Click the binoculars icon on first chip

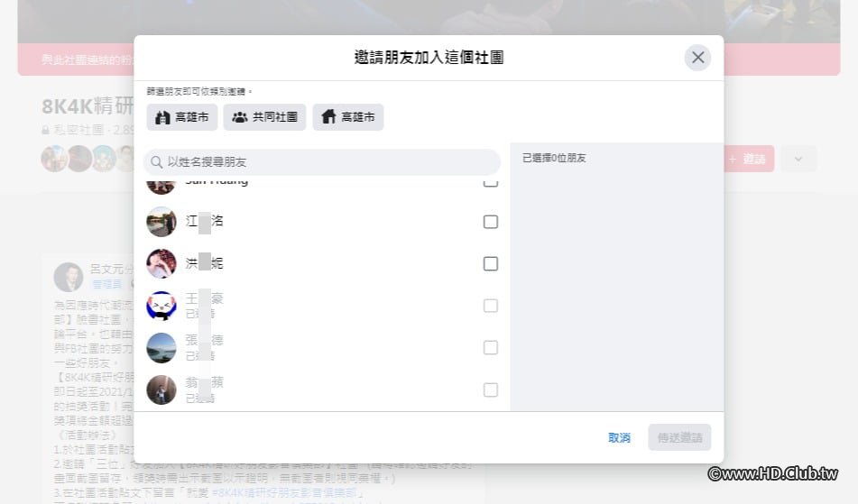(x=162, y=117)
